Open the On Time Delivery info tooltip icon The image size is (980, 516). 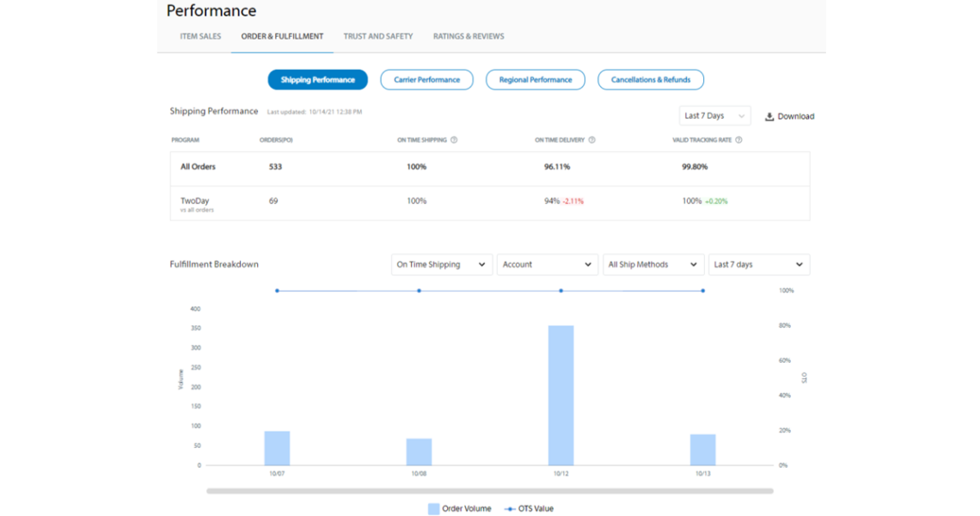tap(591, 139)
